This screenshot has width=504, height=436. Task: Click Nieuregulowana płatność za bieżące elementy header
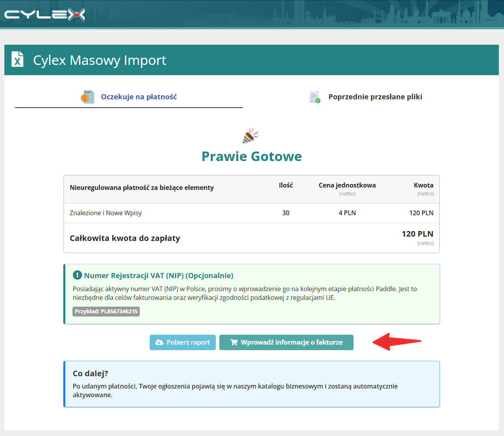142,188
